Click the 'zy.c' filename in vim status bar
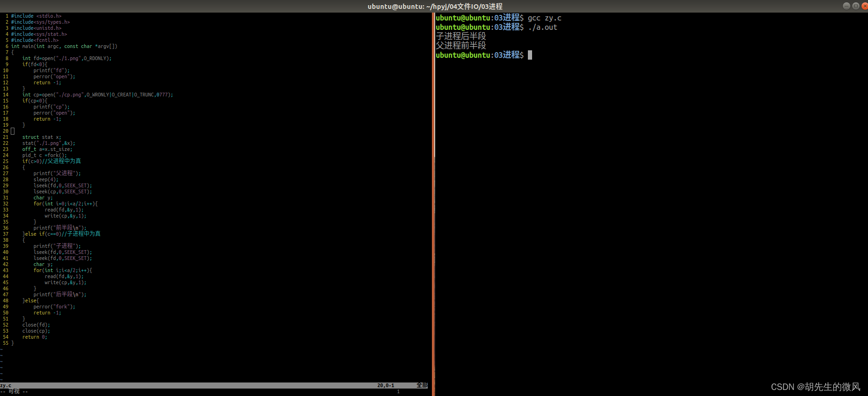Image resolution: width=868 pixels, height=396 pixels. [x=6, y=386]
